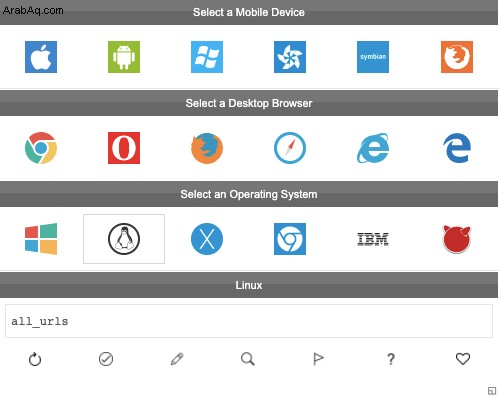
Task: Select the FreeBSD red devil icon
Action: coord(457,239)
